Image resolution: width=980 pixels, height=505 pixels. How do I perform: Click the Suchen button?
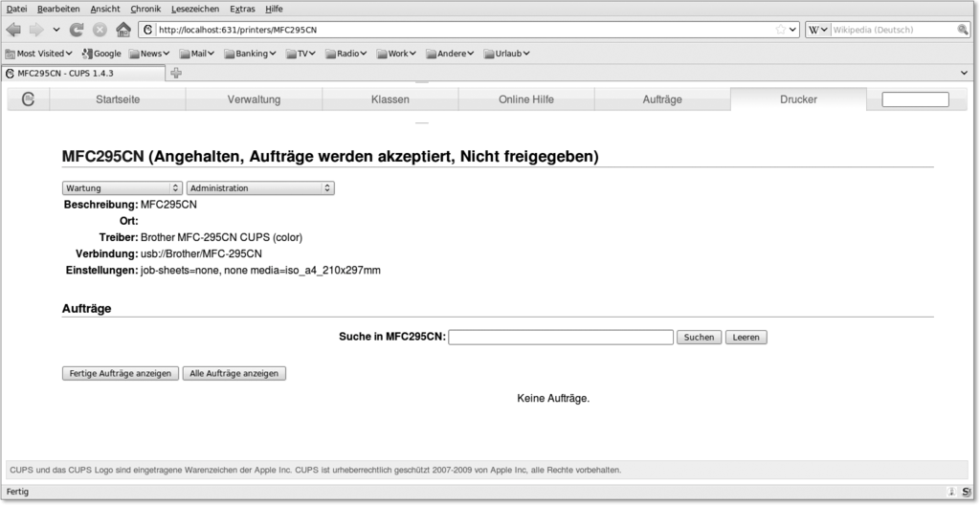(x=699, y=338)
